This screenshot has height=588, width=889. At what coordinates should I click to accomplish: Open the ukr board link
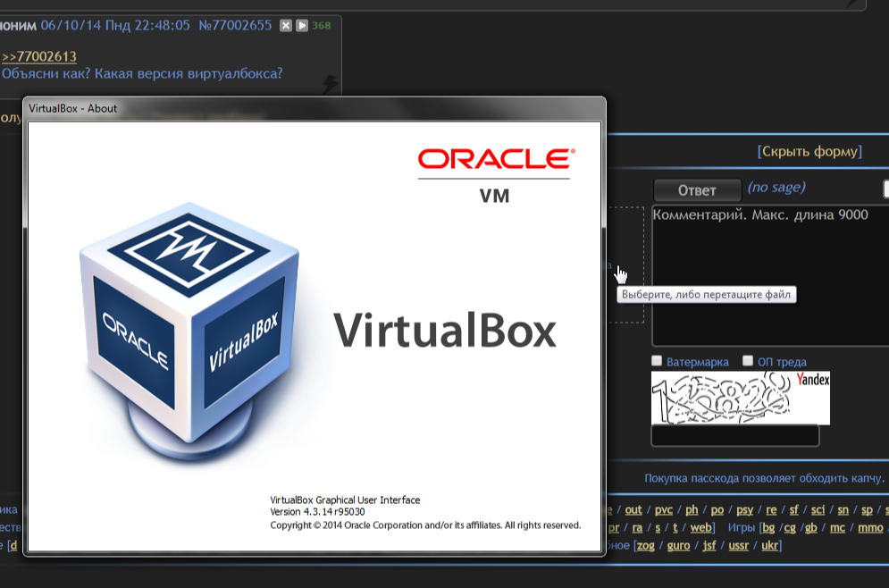[770, 545]
